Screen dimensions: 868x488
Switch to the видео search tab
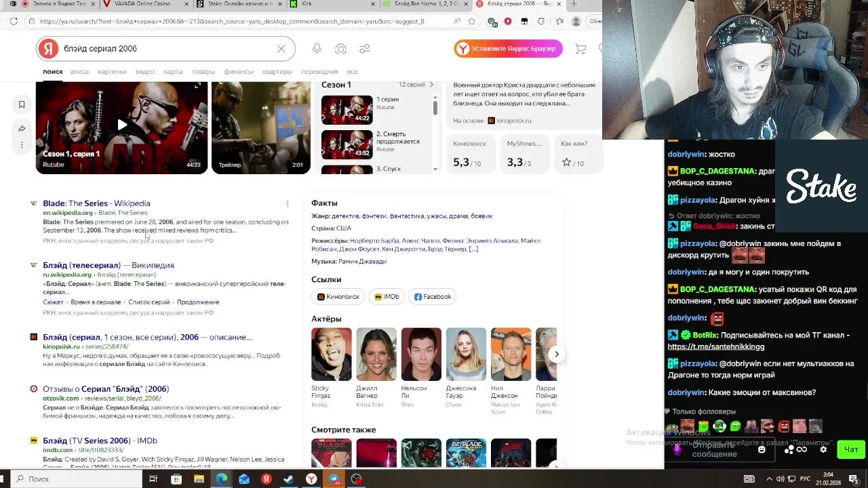coord(144,72)
